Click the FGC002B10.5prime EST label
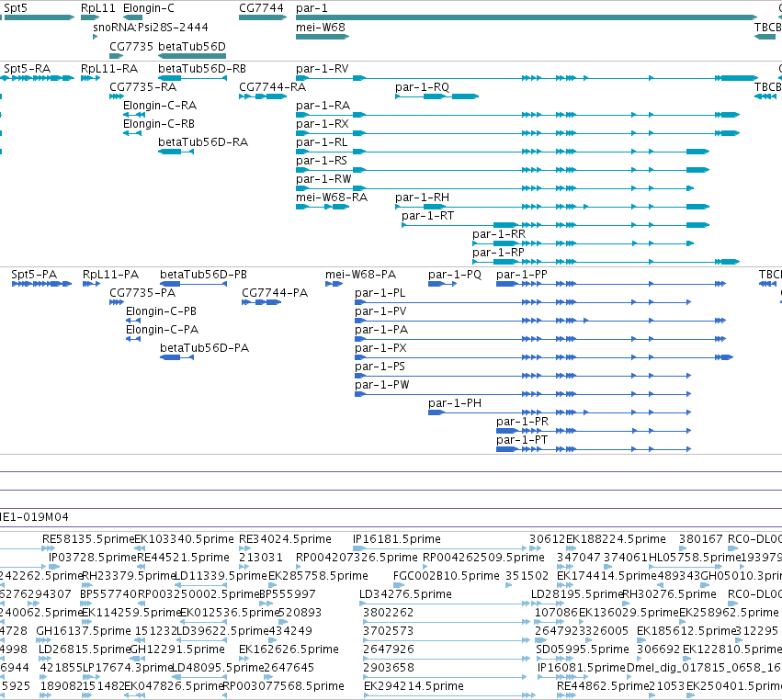Viewport: 782px width, 700px height. (447, 576)
